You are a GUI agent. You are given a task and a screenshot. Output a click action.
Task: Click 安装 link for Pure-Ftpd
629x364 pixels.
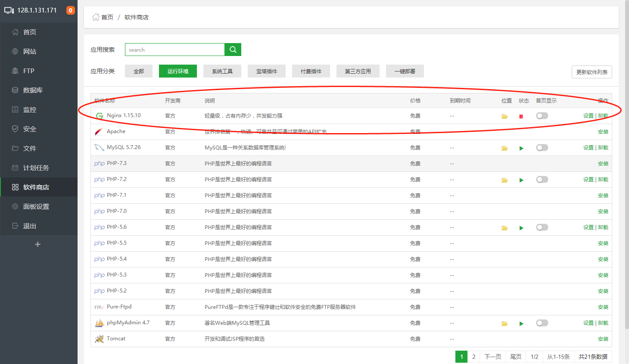603,307
